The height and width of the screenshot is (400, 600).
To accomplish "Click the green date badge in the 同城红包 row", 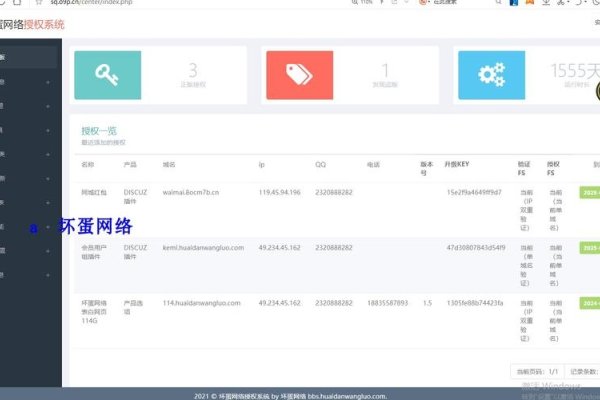I will (590, 193).
